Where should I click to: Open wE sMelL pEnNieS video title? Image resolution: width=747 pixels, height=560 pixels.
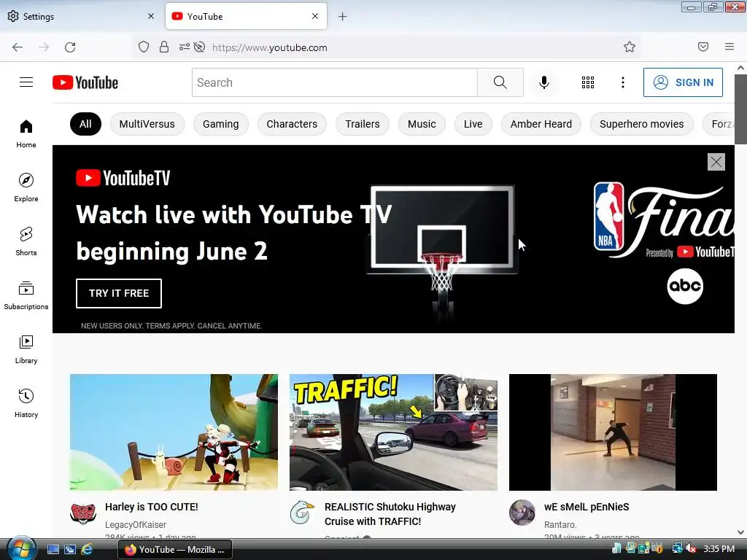click(x=587, y=507)
